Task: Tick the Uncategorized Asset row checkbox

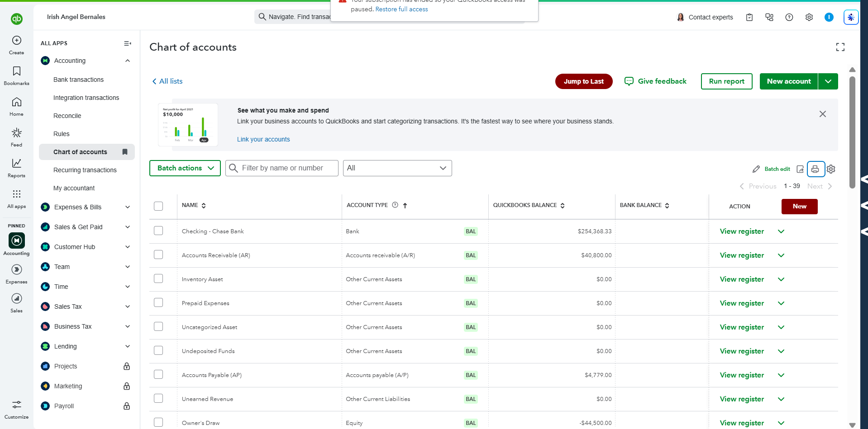Action: (158, 326)
